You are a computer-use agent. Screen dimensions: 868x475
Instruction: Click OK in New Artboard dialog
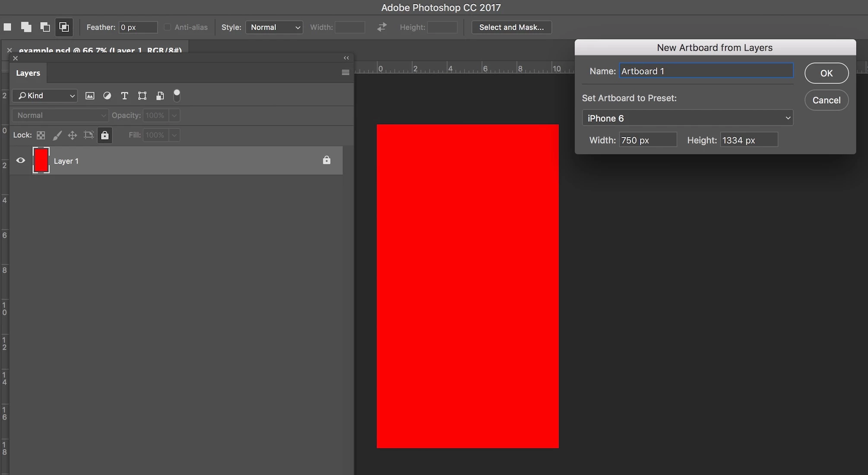826,73
